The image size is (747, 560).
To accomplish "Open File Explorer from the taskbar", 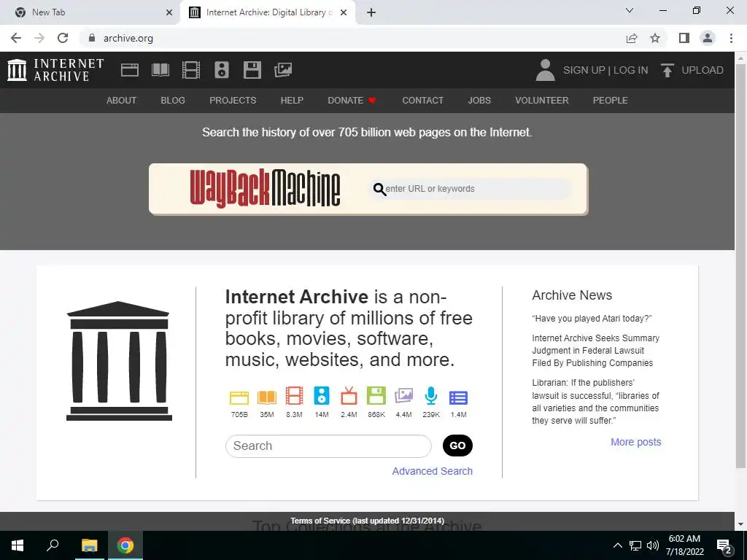I will point(89,545).
